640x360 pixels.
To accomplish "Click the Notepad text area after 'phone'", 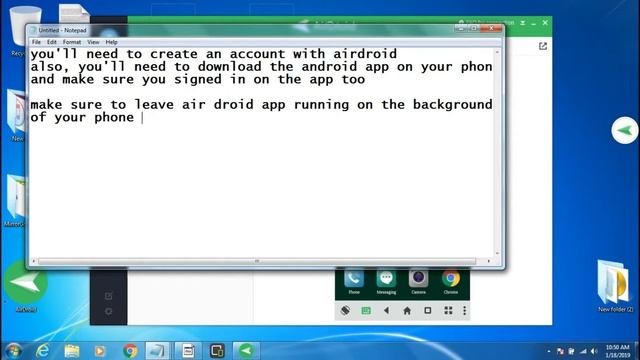I will point(142,118).
